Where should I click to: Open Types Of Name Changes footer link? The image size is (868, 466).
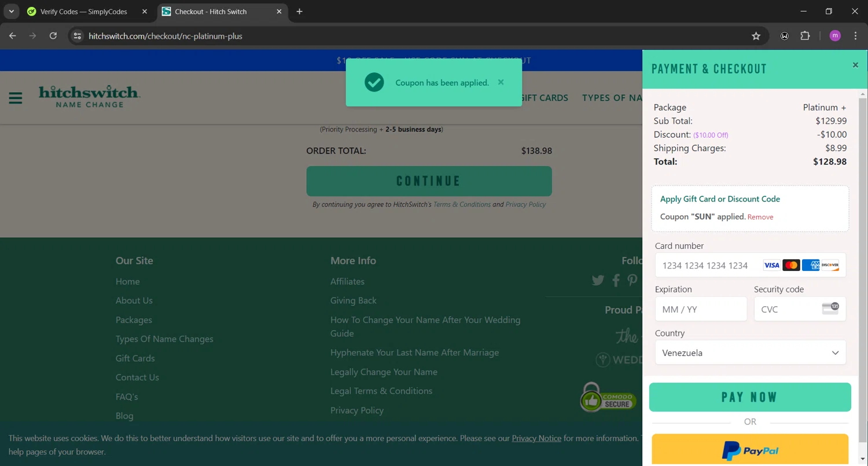point(164,339)
